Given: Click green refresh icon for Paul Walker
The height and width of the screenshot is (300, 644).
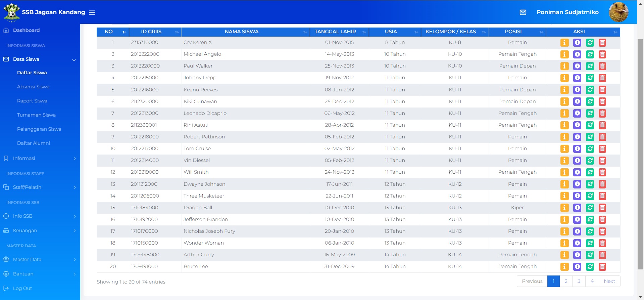Looking at the screenshot, I should (x=590, y=66).
